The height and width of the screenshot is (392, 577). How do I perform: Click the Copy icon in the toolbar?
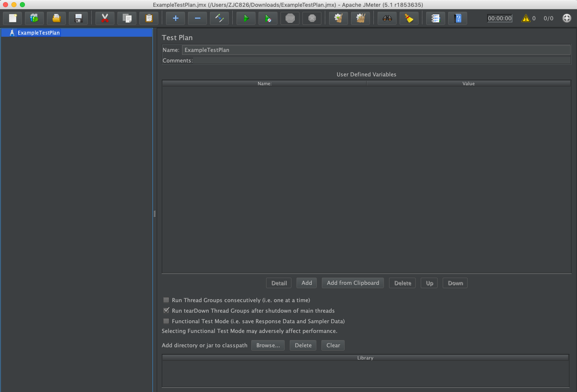[127, 18]
